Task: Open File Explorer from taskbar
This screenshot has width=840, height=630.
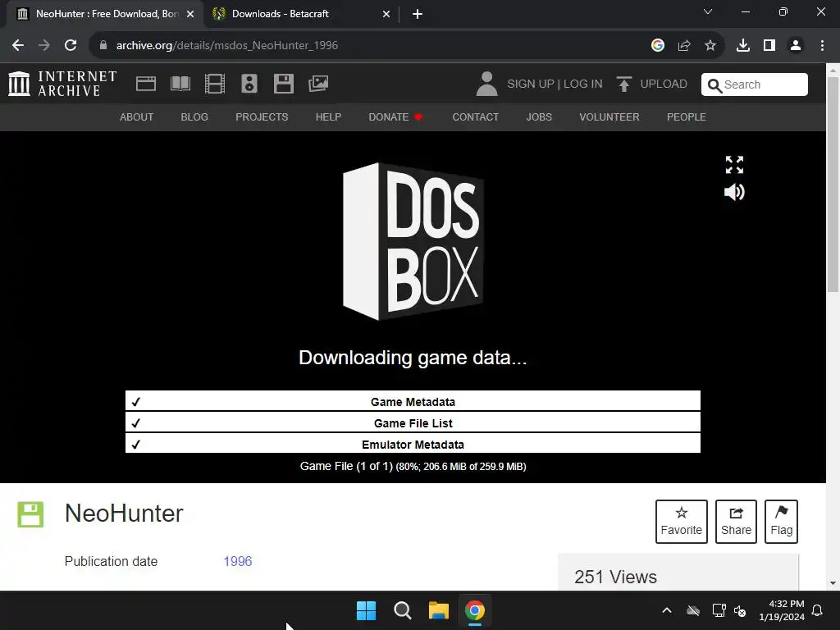Action: tap(439, 610)
